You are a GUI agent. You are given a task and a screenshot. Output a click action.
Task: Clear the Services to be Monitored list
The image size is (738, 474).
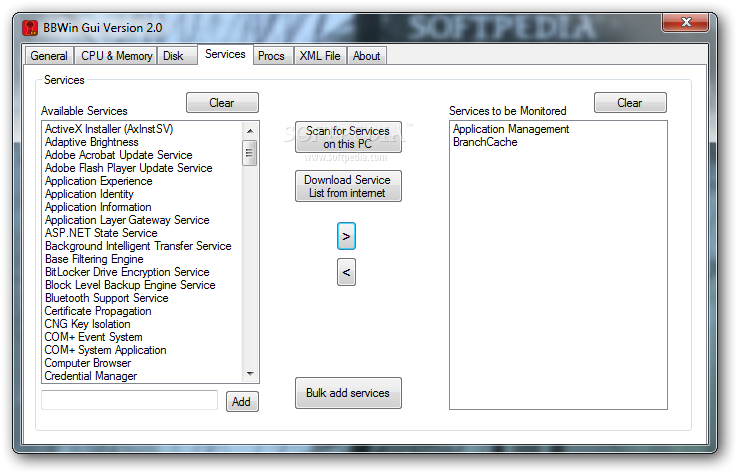pyautogui.click(x=630, y=103)
